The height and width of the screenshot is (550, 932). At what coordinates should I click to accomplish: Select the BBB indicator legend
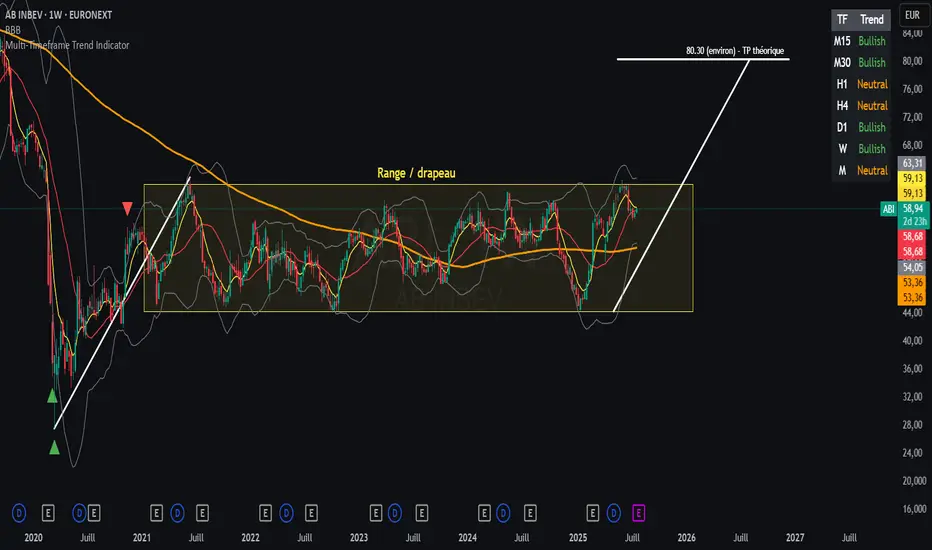(12, 31)
